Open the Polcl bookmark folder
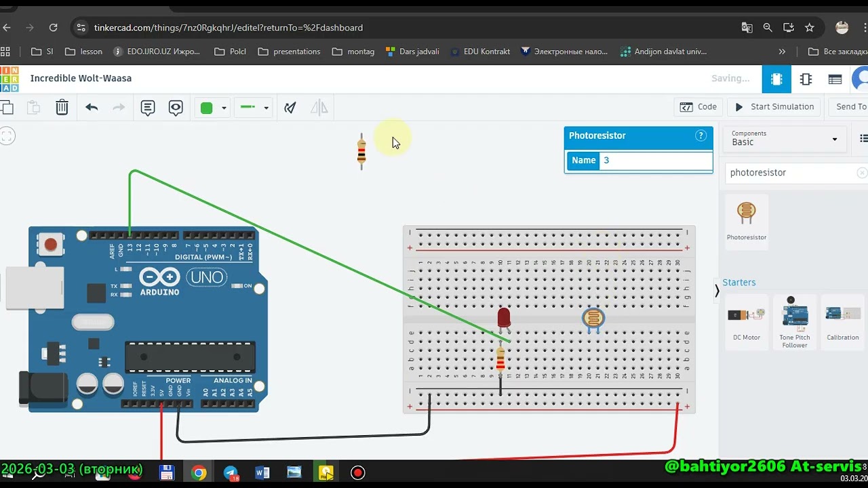Viewport: 868px width, 488px height. [x=231, y=52]
